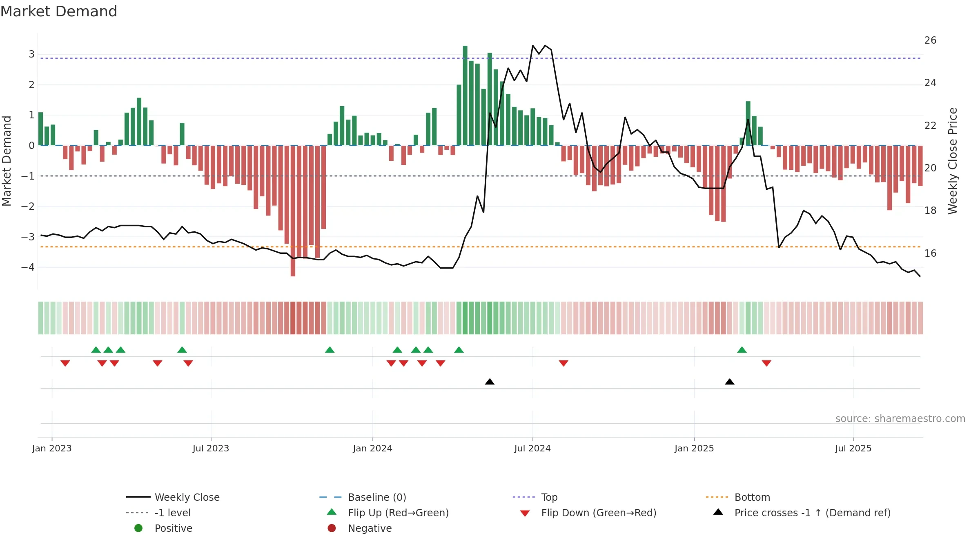Click the Jul 2023 x-axis label
The height and width of the screenshot is (551, 980).
click(x=211, y=448)
